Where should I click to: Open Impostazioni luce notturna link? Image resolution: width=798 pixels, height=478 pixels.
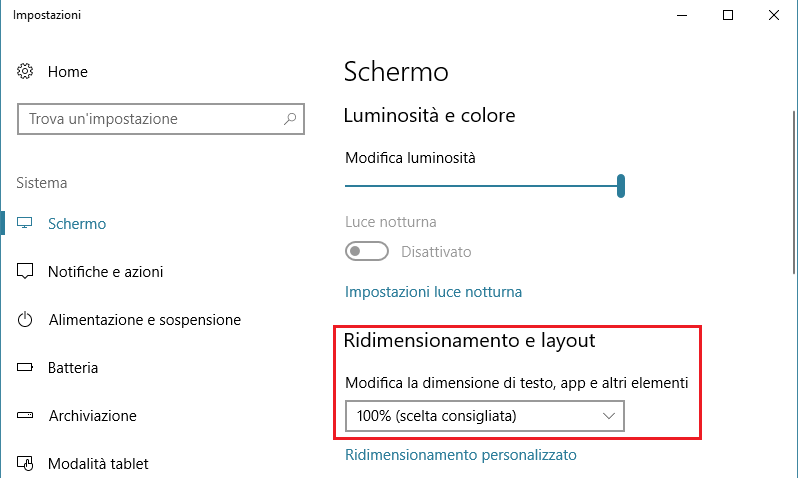(433, 293)
